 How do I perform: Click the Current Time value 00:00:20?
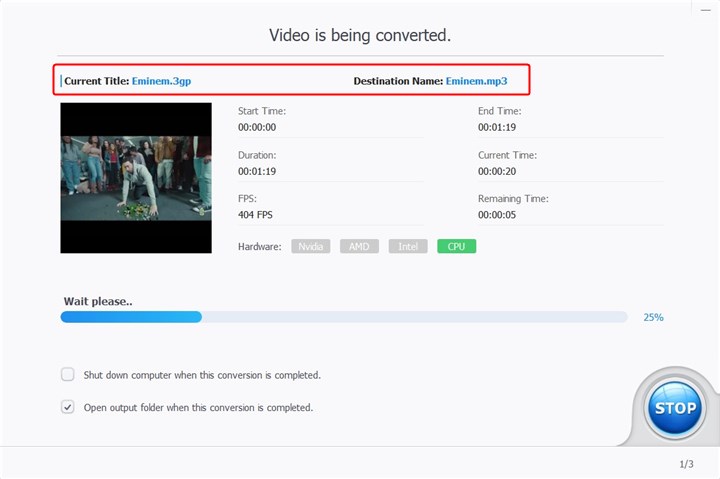click(497, 171)
